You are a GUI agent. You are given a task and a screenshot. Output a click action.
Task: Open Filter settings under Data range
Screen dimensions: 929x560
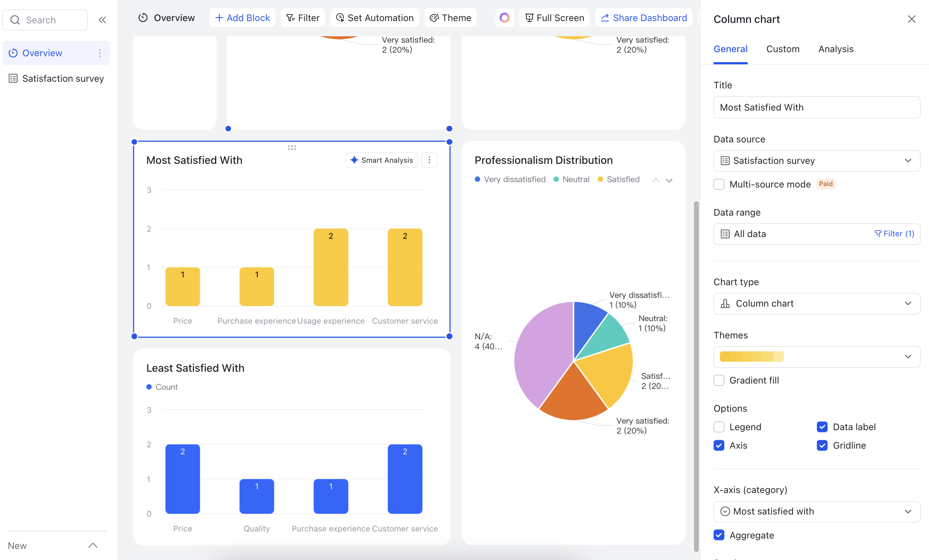pos(894,234)
